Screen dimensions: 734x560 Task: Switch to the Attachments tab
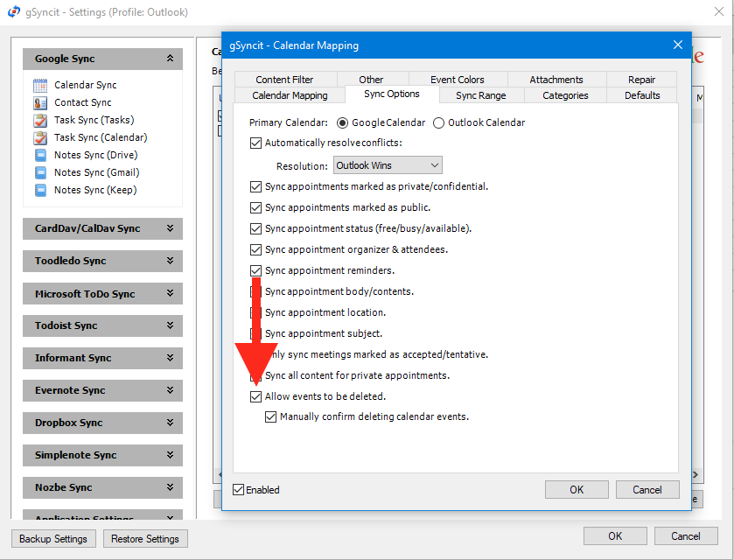[x=556, y=79]
